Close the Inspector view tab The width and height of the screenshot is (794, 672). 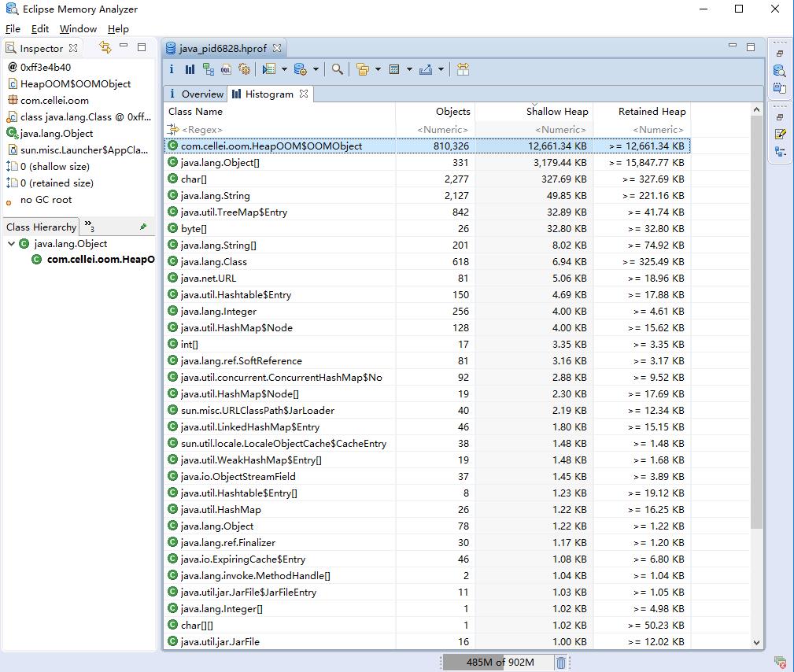click(x=73, y=48)
